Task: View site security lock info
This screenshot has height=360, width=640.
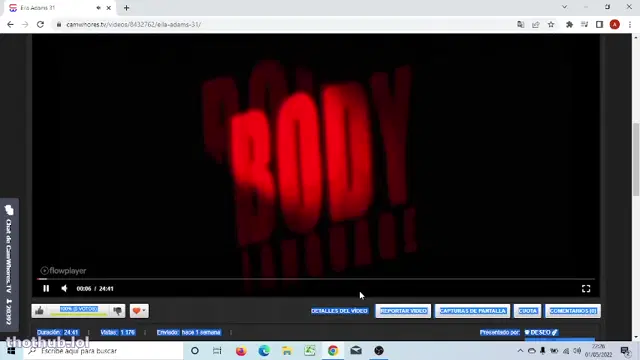Action: [x=59, y=24]
